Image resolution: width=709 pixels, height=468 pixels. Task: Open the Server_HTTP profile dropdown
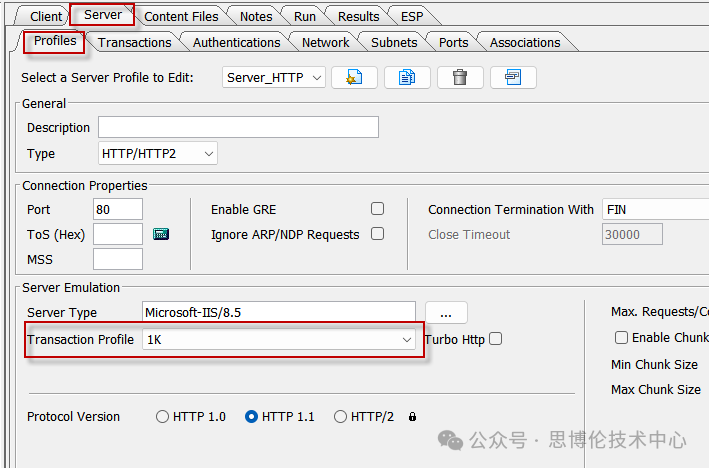click(274, 77)
